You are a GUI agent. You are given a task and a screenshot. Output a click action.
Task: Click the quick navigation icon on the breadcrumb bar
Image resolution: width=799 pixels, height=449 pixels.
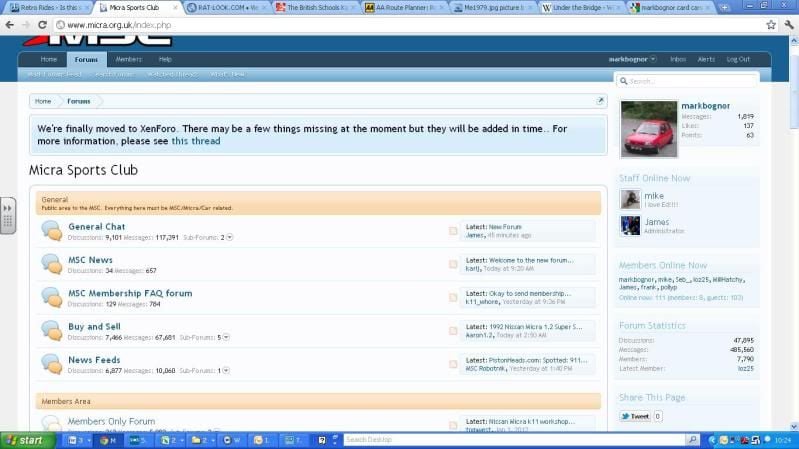coord(600,101)
